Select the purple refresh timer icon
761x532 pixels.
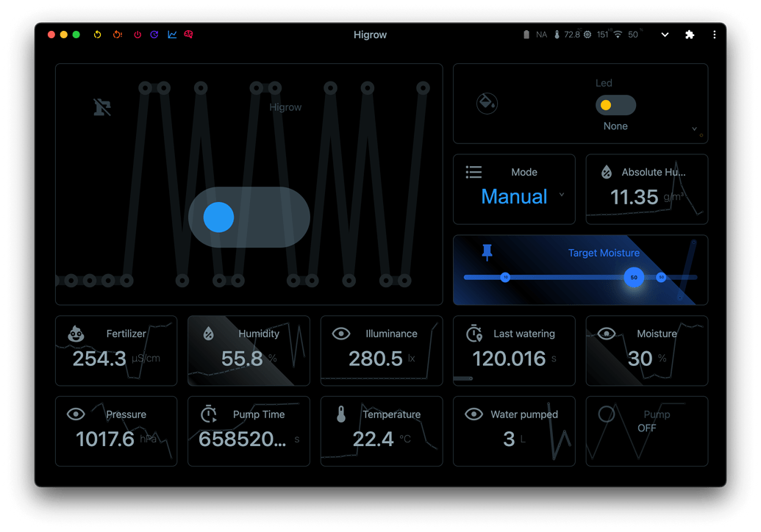coord(157,35)
